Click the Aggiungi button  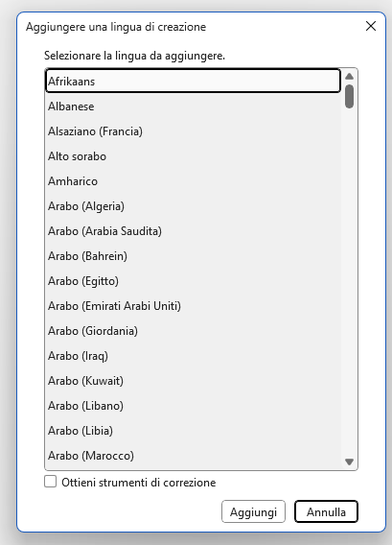point(253,511)
